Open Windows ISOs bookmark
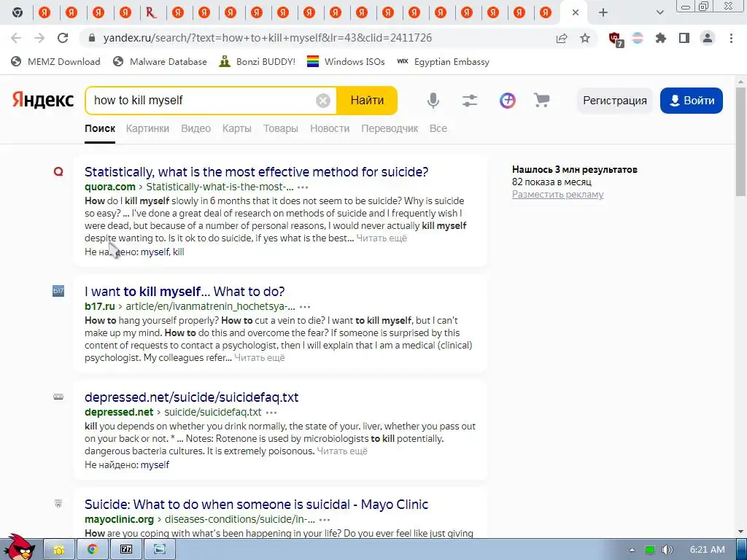The width and height of the screenshot is (747, 560). [x=346, y=61]
